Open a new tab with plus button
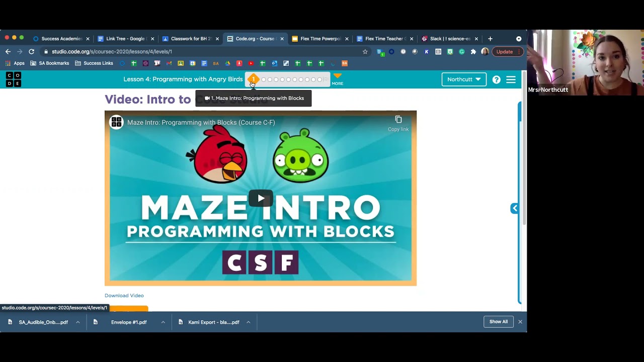The width and height of the screenshot is (644, 362). pyautogui.click(x=490, y=39)
